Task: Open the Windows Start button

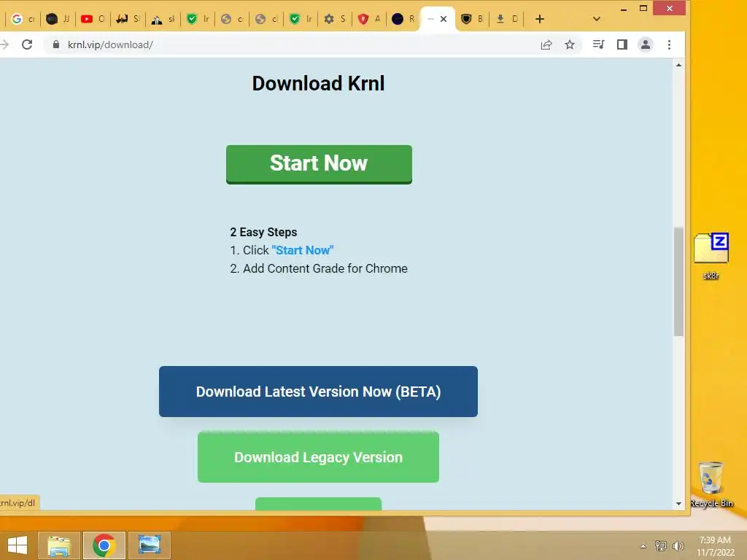Action: pyautogui.click(x=18, y=545)
